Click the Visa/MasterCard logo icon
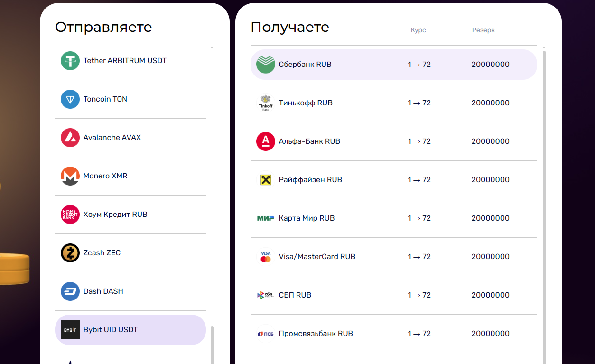The image size is (595, 364). tap(266, 257)
